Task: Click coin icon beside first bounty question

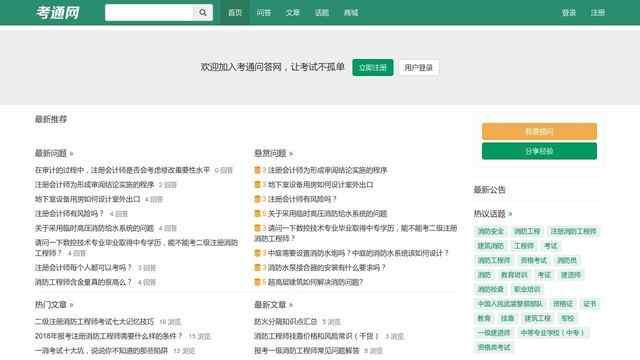Action: tap(258, 170)
